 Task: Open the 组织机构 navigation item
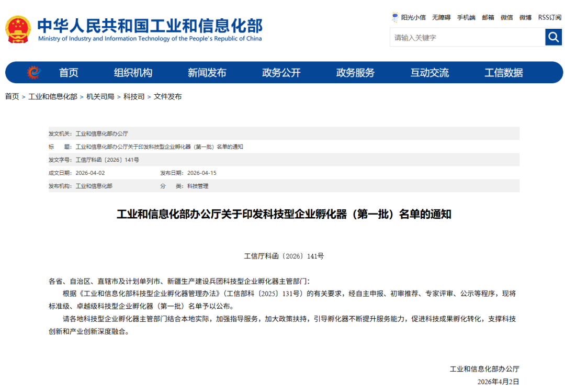(133, 73)
